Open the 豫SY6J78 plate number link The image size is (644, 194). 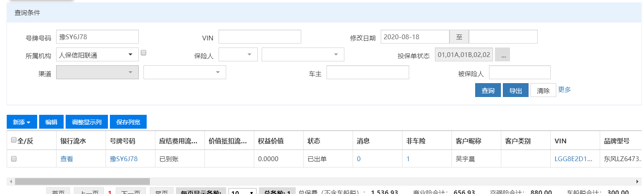[124, 159]
